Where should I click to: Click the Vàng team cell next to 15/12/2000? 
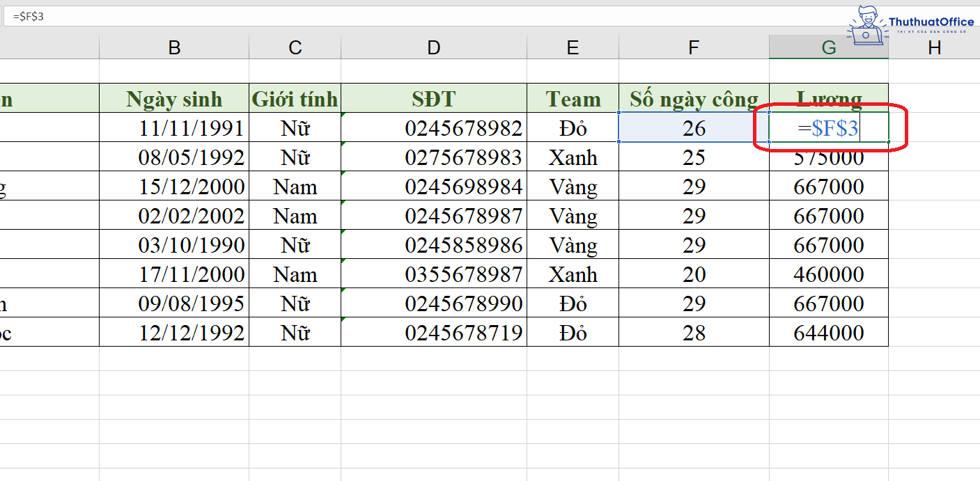click(x=573, y=186)
